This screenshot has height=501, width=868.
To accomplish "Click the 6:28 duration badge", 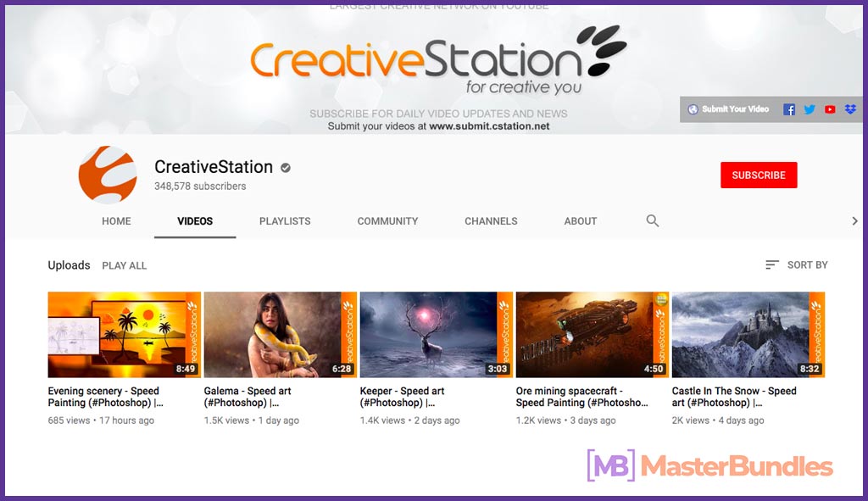I will [342, 369].
